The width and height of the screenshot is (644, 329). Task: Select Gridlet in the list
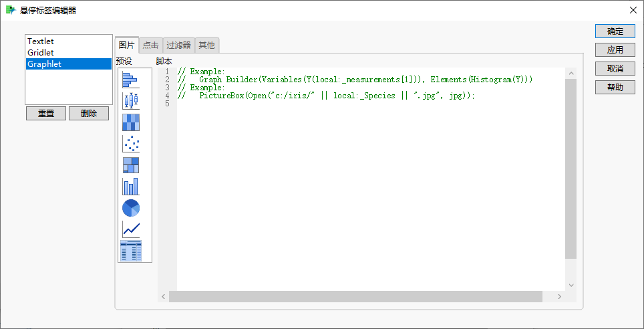pos(69,53)
